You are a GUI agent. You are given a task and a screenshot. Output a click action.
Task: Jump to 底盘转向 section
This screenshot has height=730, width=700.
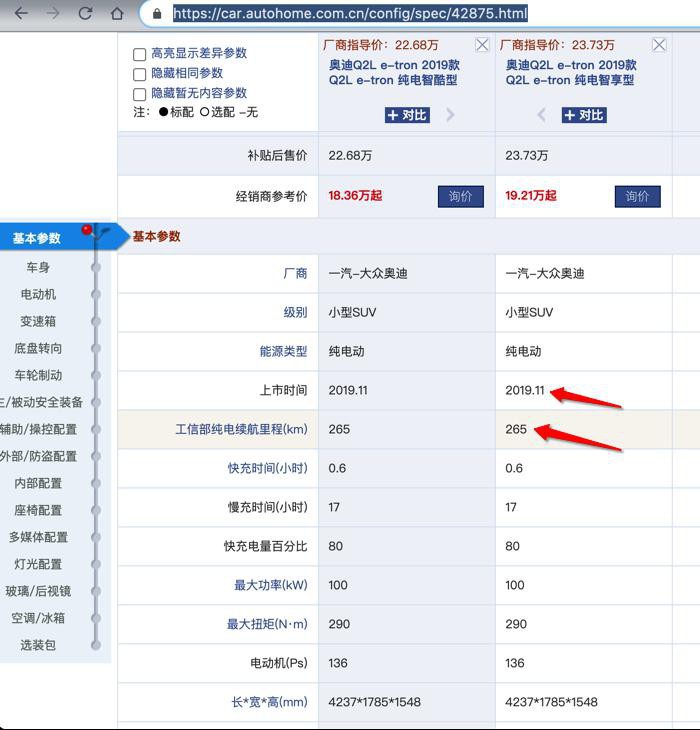(x=38, y=348)
